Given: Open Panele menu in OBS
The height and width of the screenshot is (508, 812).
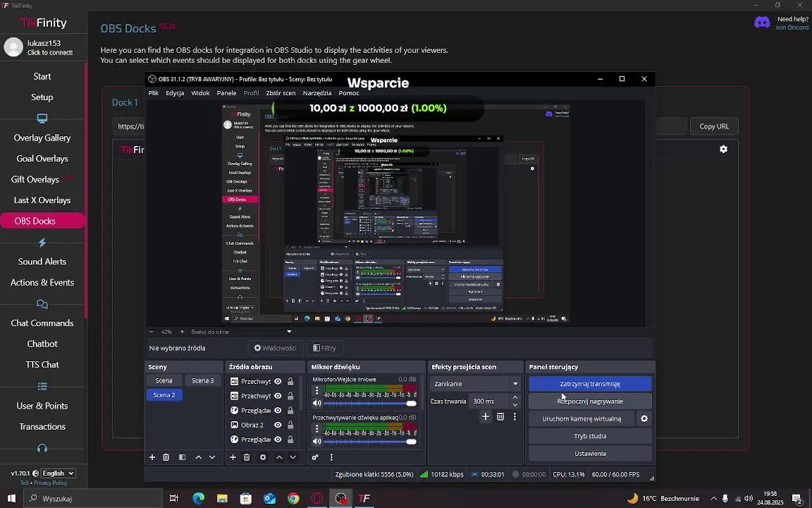Looking at the screenshot, I should (226, 93).
